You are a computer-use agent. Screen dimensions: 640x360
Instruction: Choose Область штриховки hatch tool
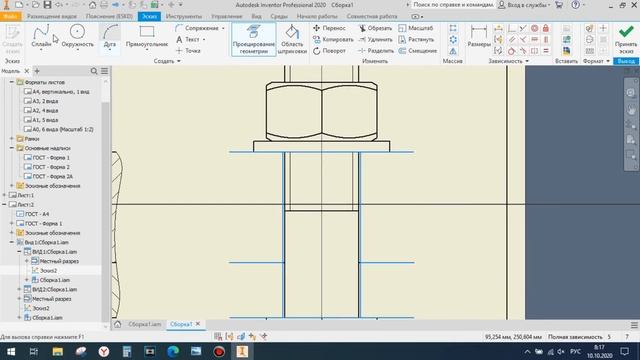click(292, 39)
